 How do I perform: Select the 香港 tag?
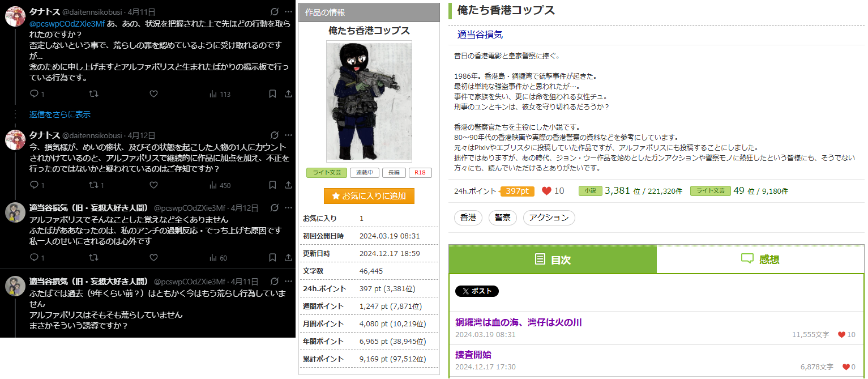pos(468,218)
